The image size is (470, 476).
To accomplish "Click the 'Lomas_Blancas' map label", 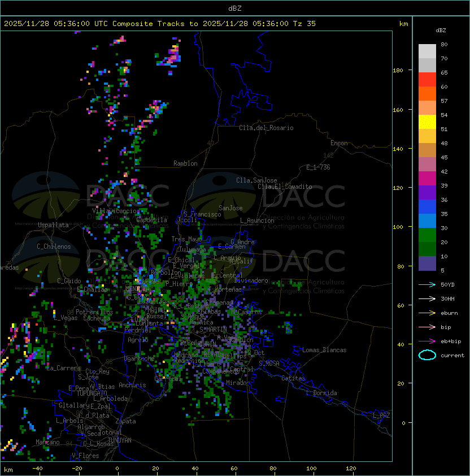I will pos(324,350).
